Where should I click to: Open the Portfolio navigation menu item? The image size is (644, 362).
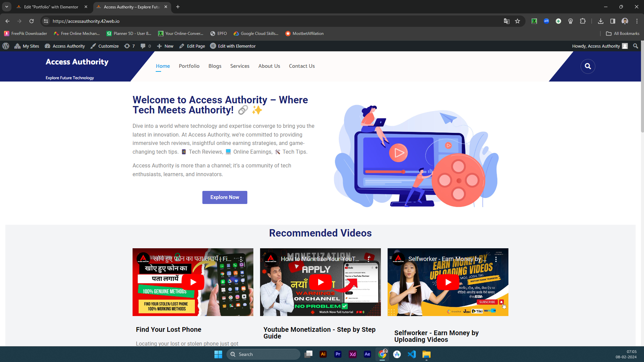click(x=189, y=66)
